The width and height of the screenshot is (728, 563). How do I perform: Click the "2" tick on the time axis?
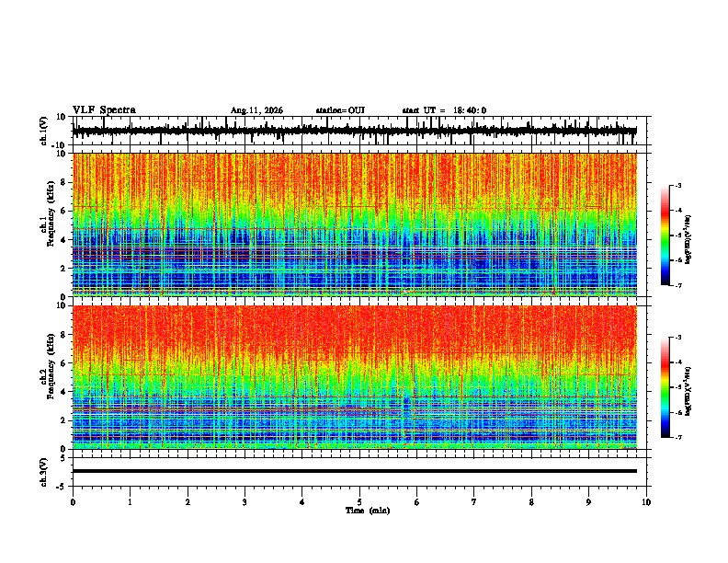coord(188,502)
